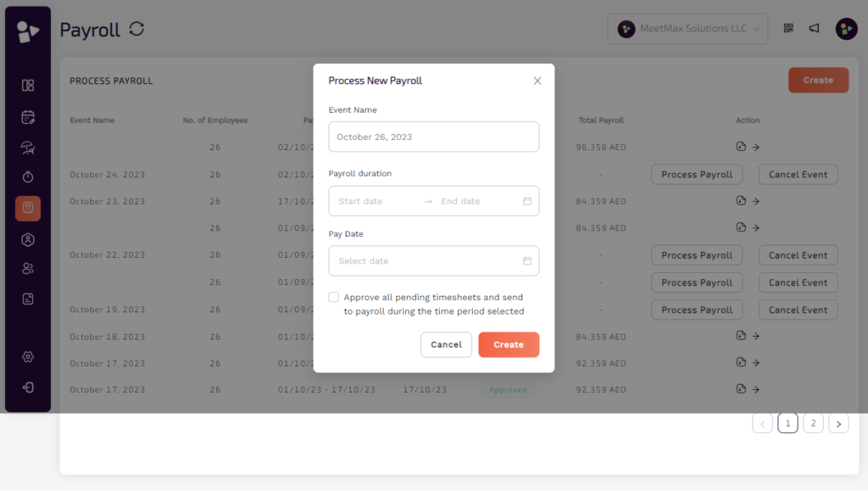Expand the MeetMax Solutions LLC company dropdown
This screenshot has width=868, height=491.
tap(687, 28)
